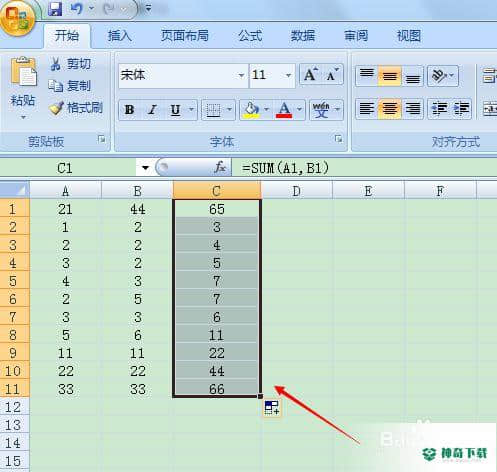Click the Save icon in quick access toolbar
Image resolution: width=497 pixels, height=472 pixels.
[55, 9]
